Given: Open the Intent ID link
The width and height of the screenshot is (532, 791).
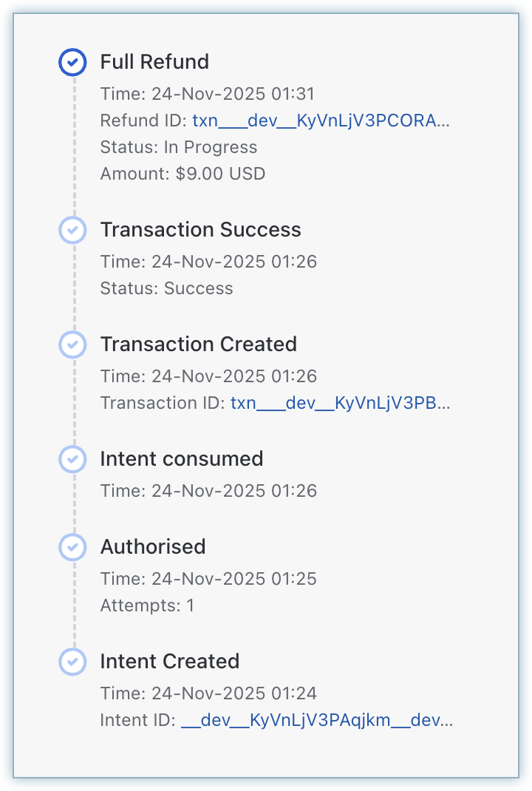Looking at the screenshot, I should [x=317, y=720].
